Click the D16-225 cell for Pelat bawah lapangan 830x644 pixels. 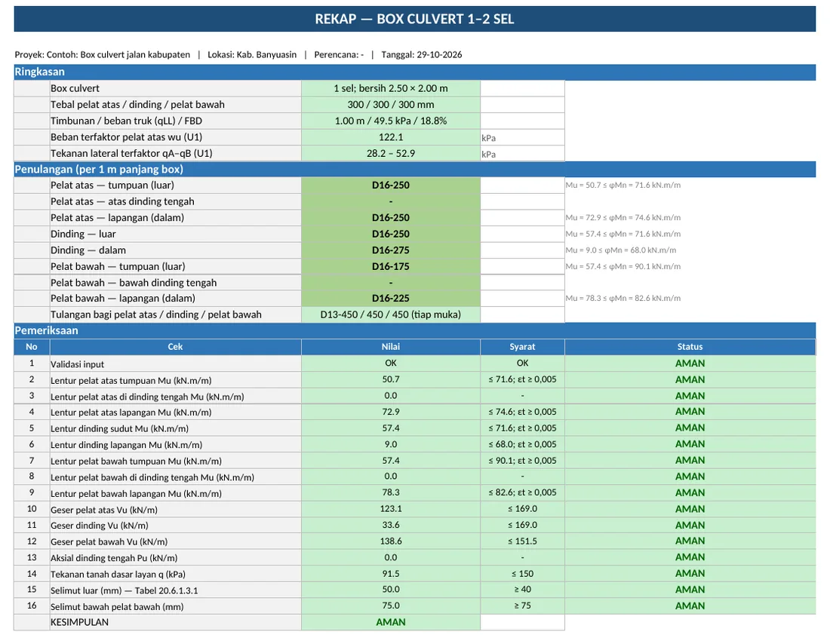coord(391,299)
